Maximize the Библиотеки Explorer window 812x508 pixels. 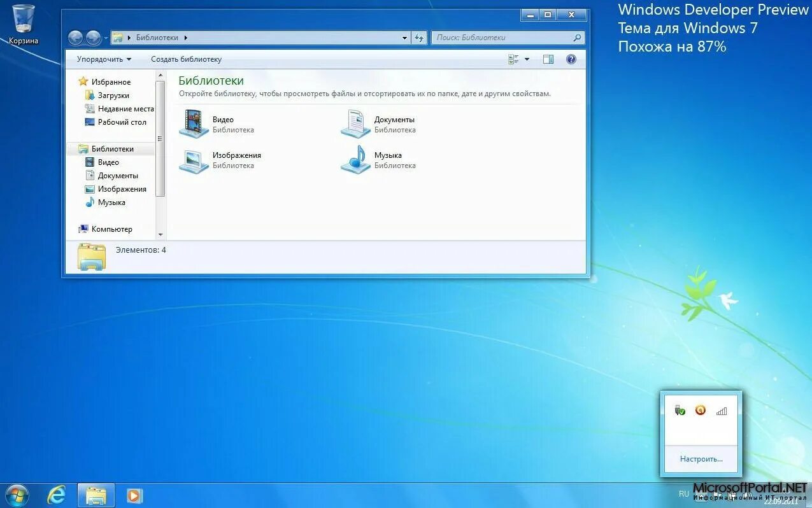[x=548, y=14]
